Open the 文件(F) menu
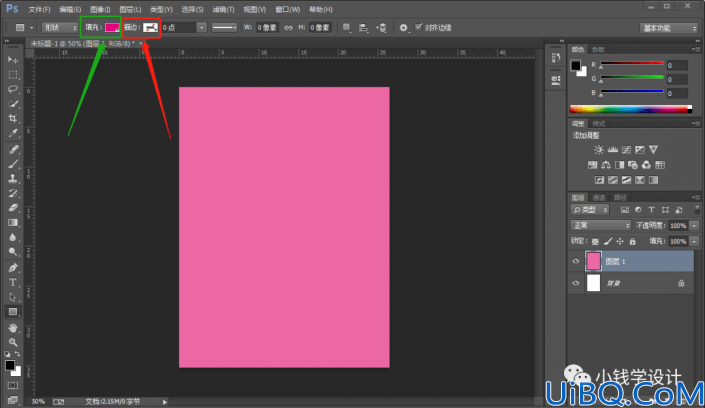 pyautogui.click(x=39, y=9)
